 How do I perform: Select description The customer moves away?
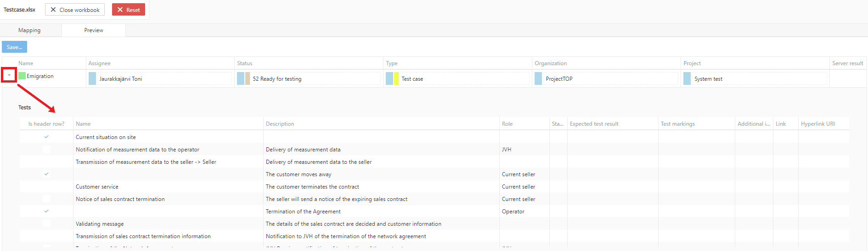click(382, 174)
